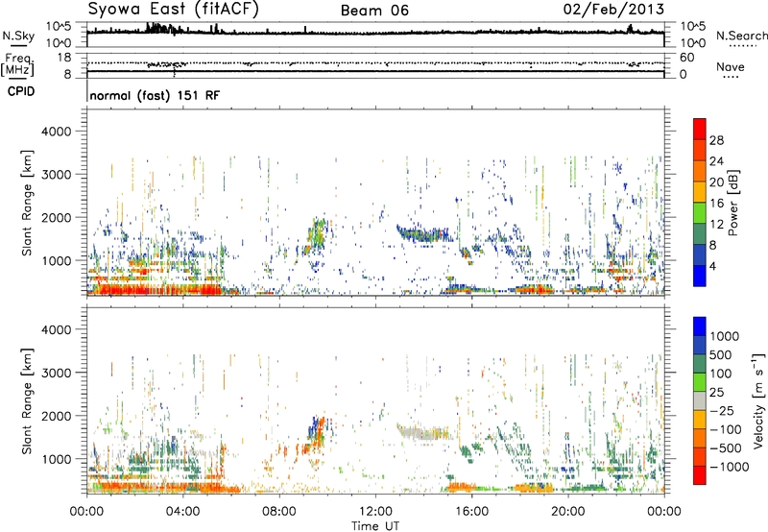Select the "normal (fast) 151 RF" text

pos(155,95)
